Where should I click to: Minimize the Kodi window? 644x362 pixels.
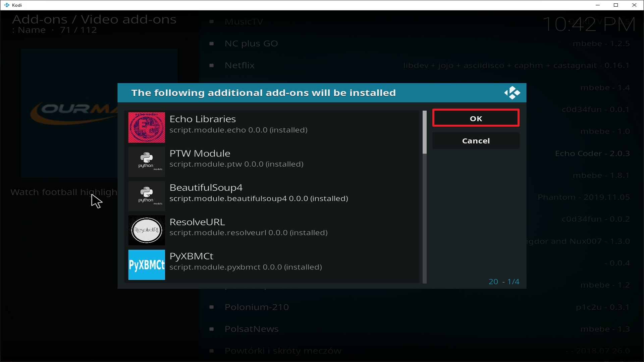[597, 5]
